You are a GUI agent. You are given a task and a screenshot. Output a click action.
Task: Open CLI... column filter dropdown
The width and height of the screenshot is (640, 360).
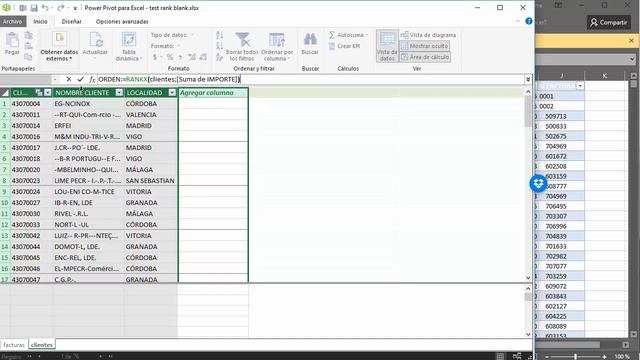(x=48, y=93)
